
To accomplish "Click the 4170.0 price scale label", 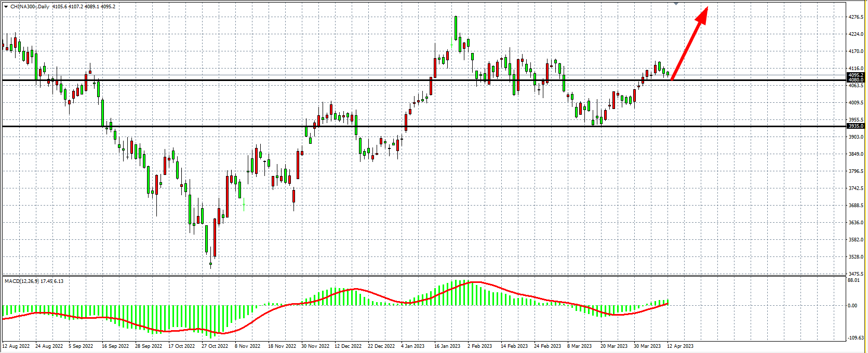I will [x=856, y=51].
